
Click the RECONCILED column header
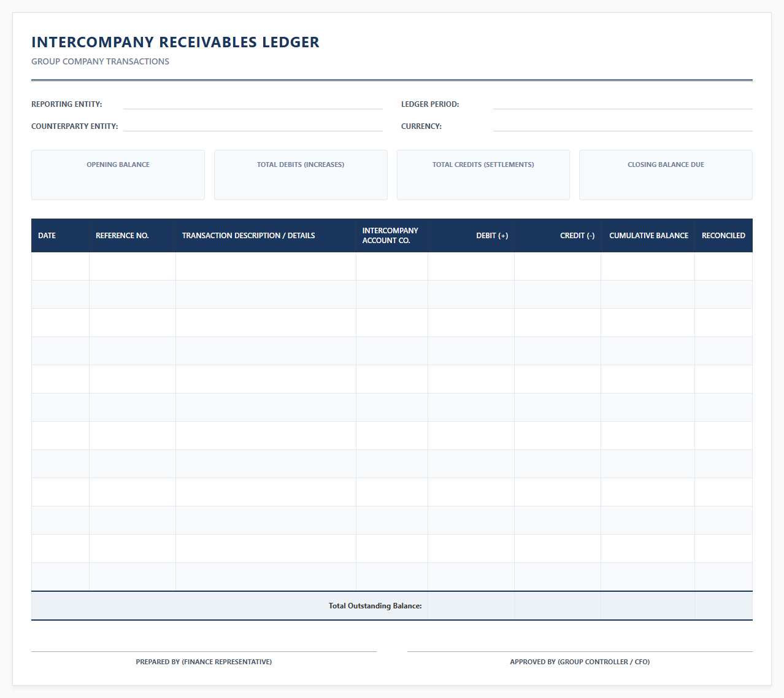coord(724,236)
